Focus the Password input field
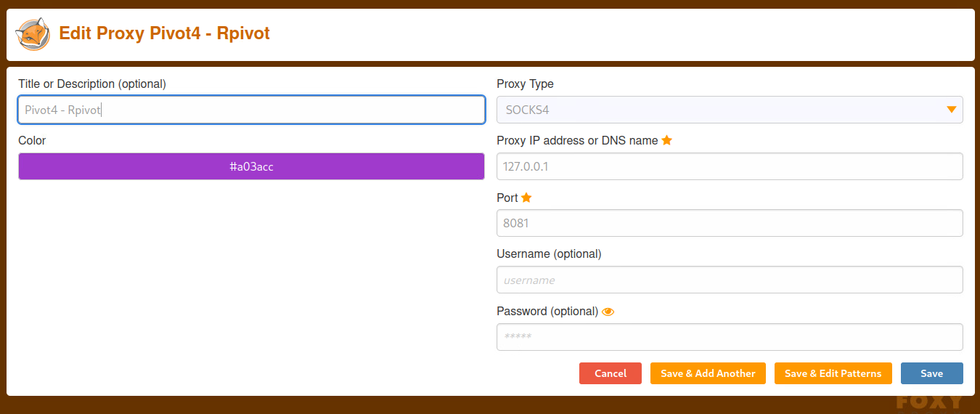 point(730,337)
